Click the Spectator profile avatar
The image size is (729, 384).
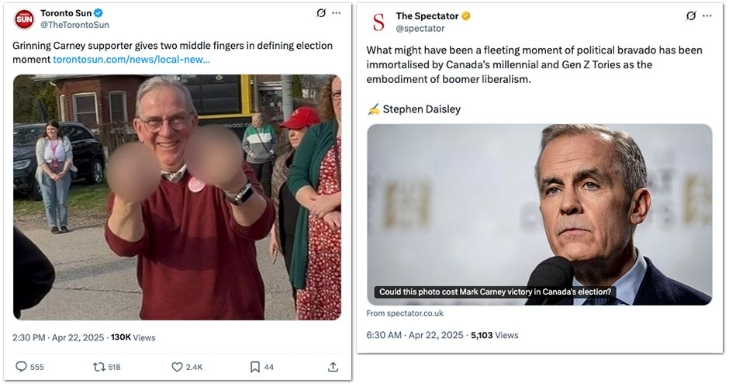tap(379, 22)
